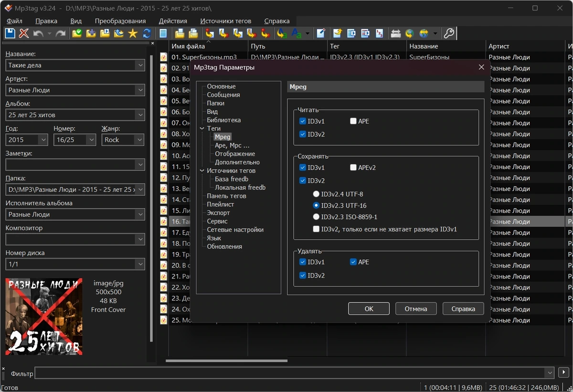Click the red X Remove tag icon
Image resolution: width=573 pixels, height=392 pixels.
[x=24, y=33]
